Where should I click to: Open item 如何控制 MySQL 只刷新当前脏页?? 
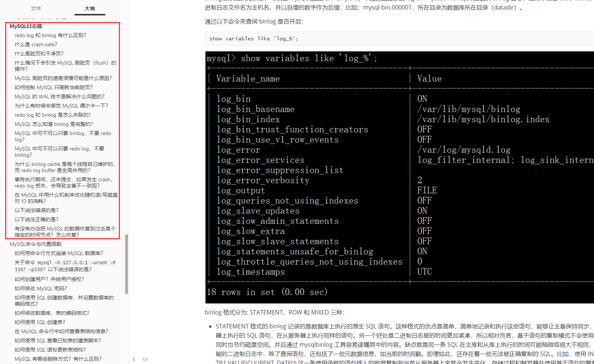pos(54,87)
